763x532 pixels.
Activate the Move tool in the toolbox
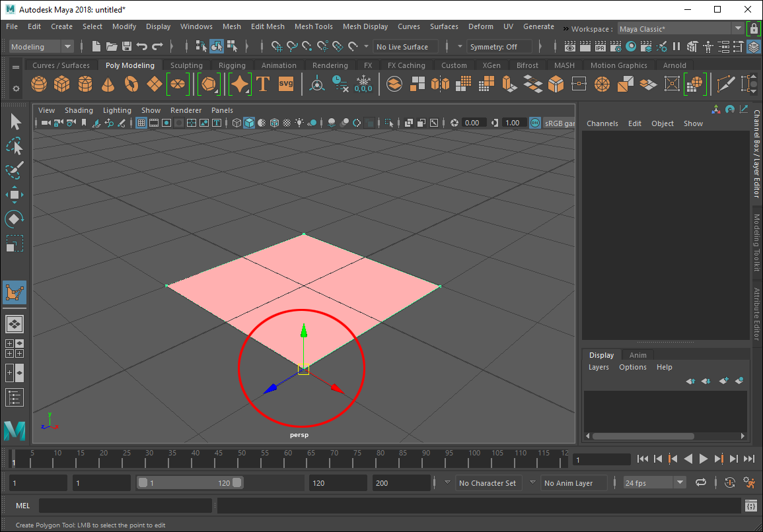15,194
